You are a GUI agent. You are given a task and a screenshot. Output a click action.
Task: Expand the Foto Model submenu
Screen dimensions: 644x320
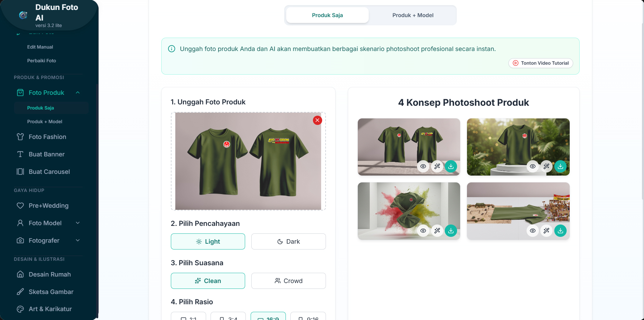pos(78,223)
